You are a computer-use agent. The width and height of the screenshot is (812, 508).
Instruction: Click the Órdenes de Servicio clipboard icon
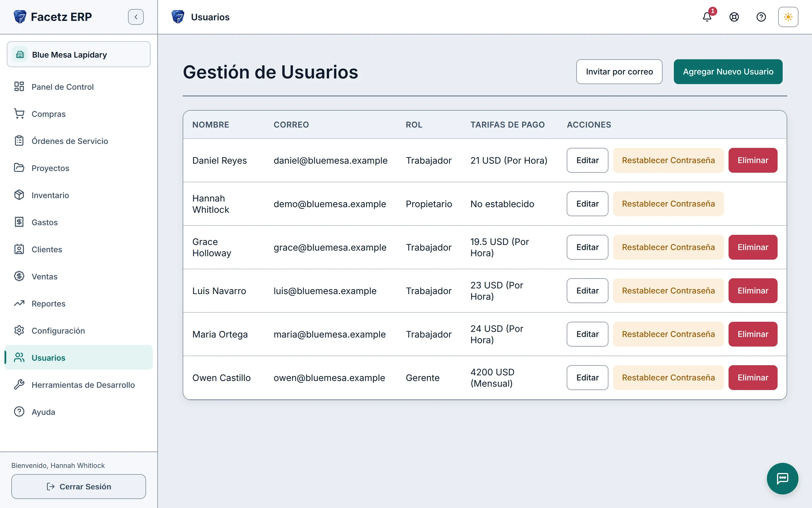(19, 141)
